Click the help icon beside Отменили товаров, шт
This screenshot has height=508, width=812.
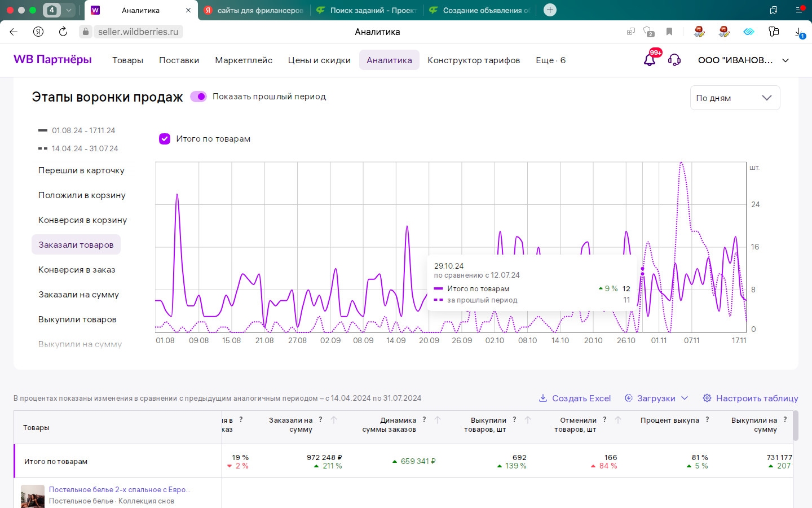click(604, 419)
